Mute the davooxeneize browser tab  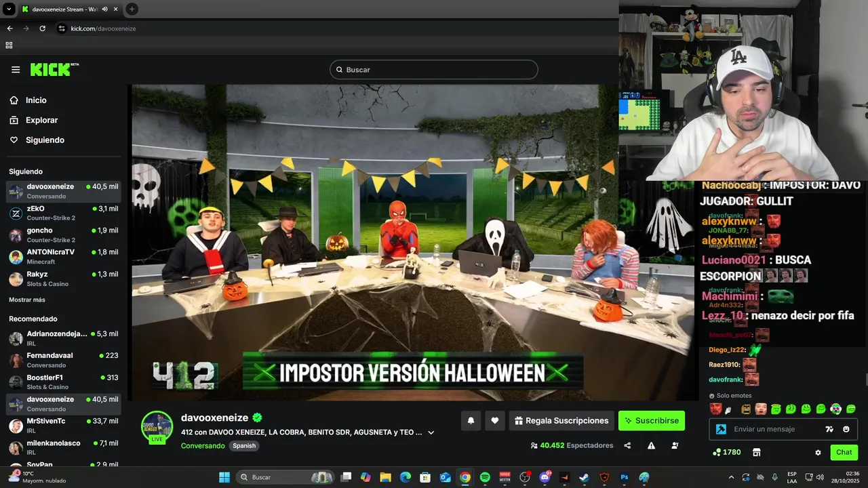pos(104,9)
